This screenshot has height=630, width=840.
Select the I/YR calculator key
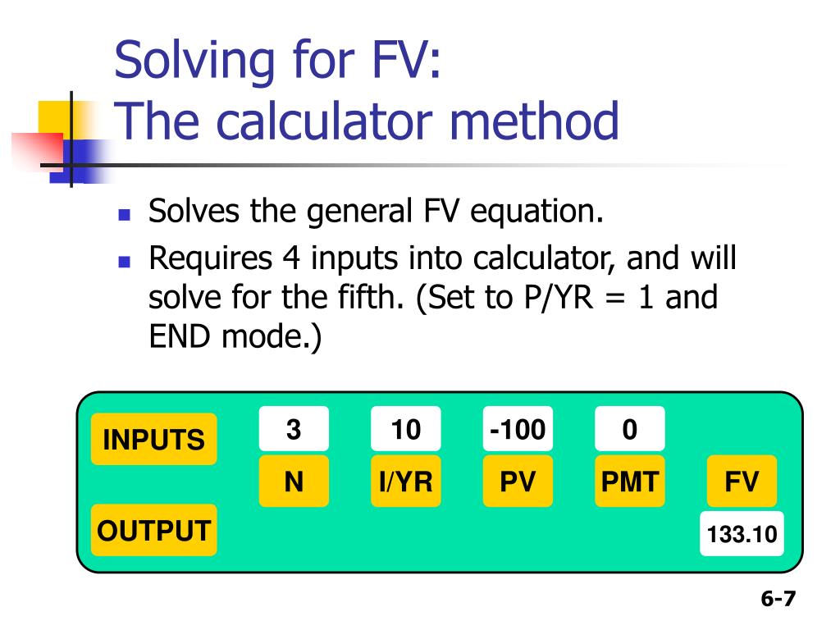coord(405,481)
